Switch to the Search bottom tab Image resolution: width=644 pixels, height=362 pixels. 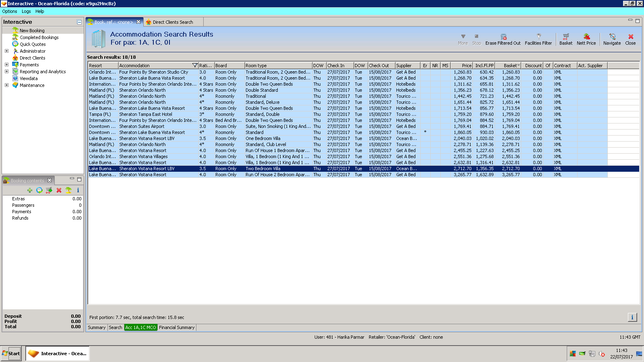click(116, 327)
